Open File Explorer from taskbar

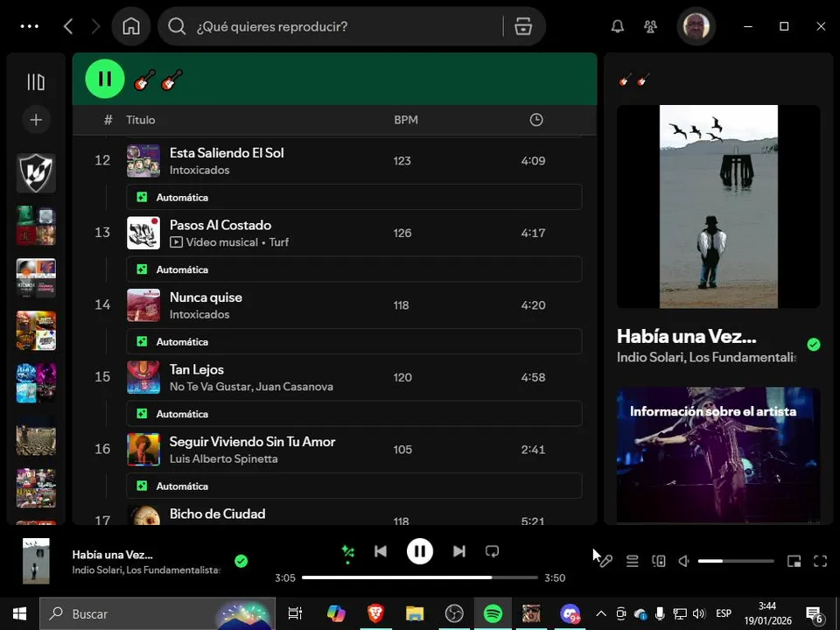(x=415, y=613)
